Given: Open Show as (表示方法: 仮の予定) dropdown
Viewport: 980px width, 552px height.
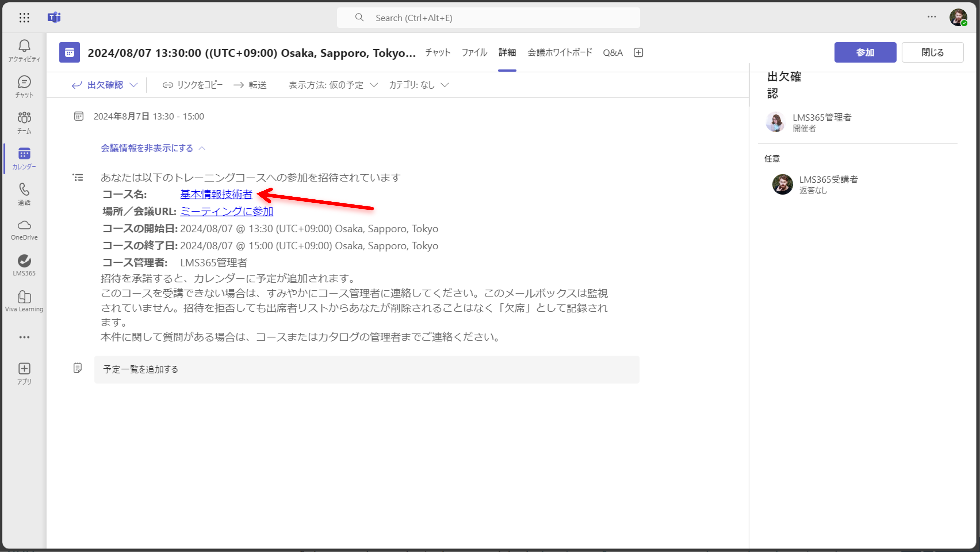Looking at the screenshot, I should click(x=333, y=85).
